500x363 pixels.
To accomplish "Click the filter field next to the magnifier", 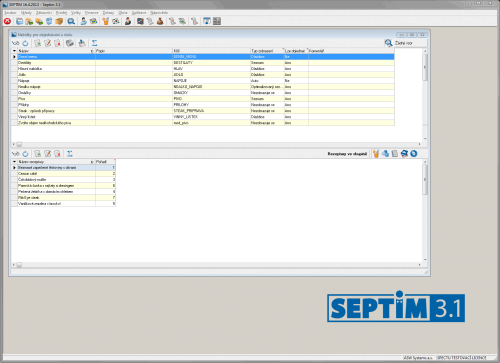I will point(410,43).
